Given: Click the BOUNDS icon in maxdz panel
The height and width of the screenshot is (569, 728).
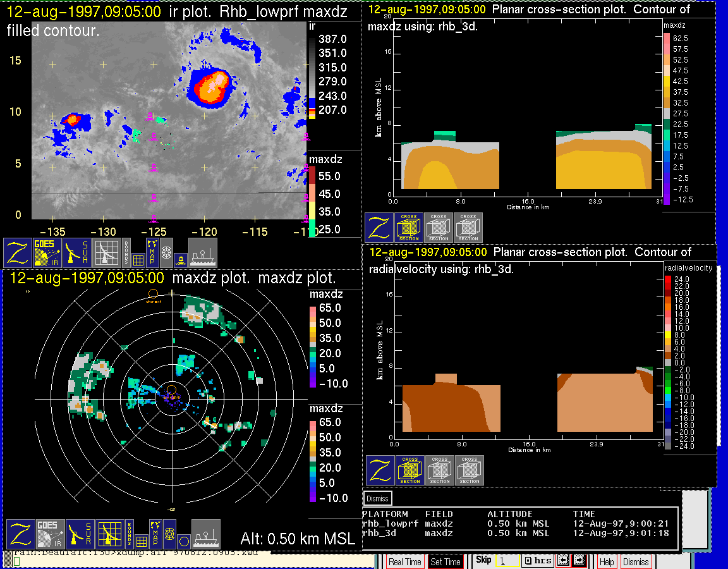Looking at the screenshot, I should click(x=130, y=534).
